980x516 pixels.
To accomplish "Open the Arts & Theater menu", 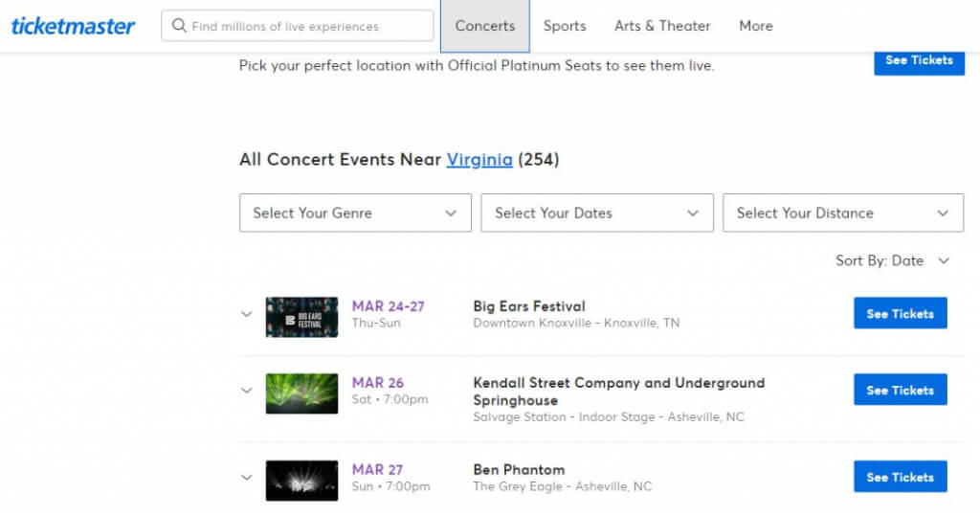I will pyautogui.click(x=662, y=26).
